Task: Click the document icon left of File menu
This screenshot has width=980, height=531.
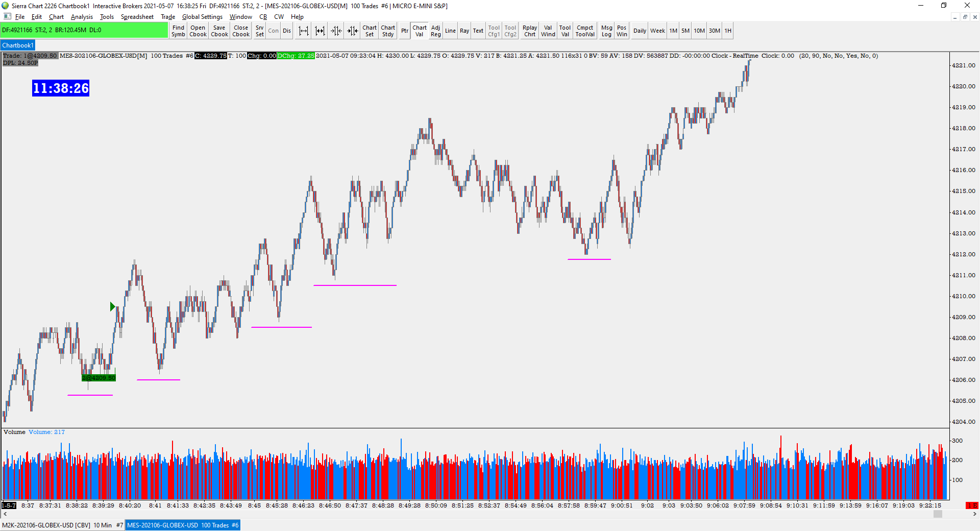Action: click(x=7, y=17)
